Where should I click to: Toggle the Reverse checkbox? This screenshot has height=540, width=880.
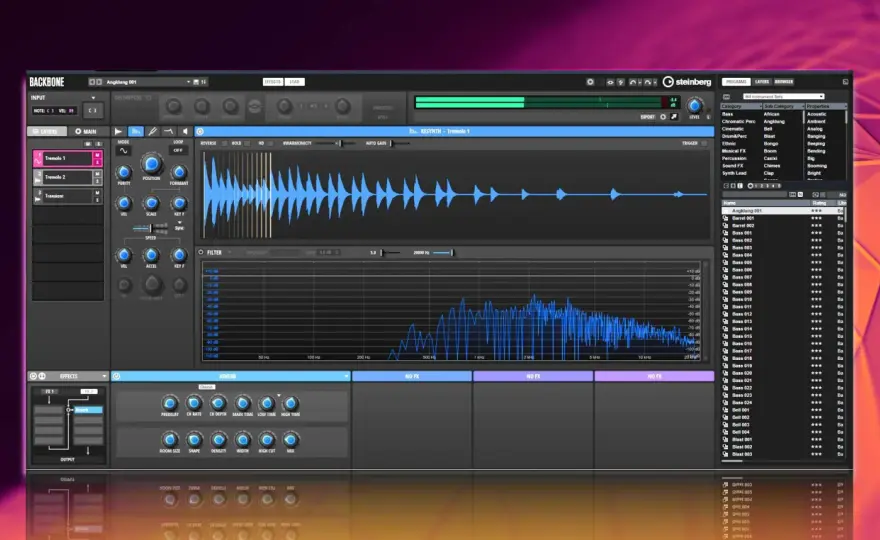tap(224, 144)
